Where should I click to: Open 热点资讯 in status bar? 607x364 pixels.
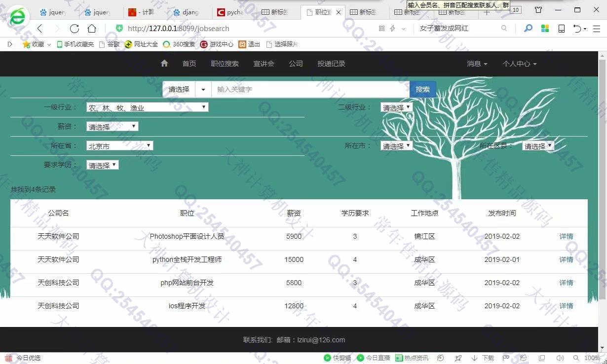coord(412,358)
